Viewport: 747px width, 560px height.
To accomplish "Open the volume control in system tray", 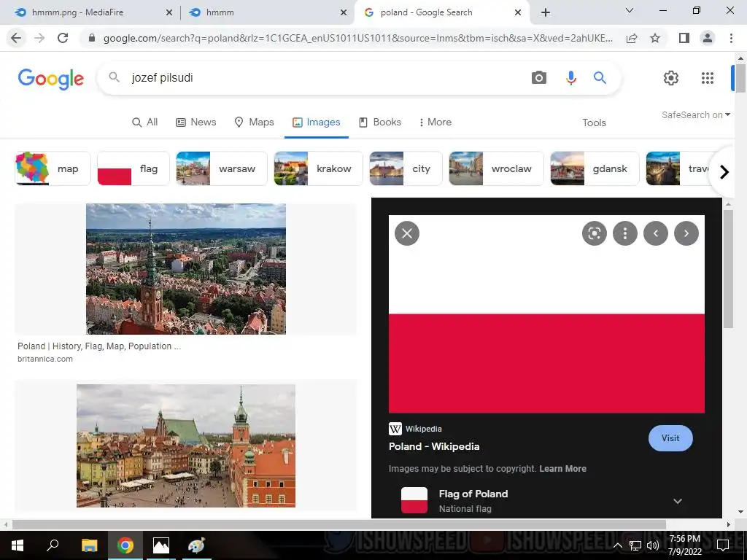I will coord(653,545).
